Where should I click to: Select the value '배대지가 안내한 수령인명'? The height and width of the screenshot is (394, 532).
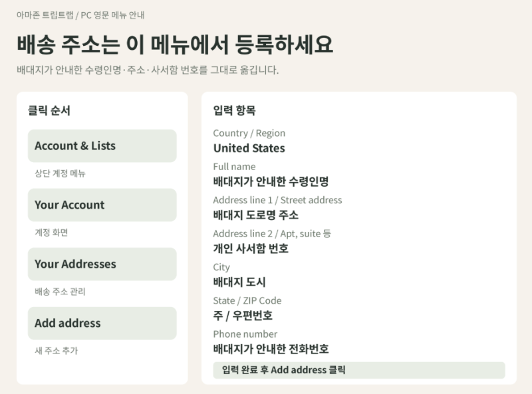(x=271, y=181)
